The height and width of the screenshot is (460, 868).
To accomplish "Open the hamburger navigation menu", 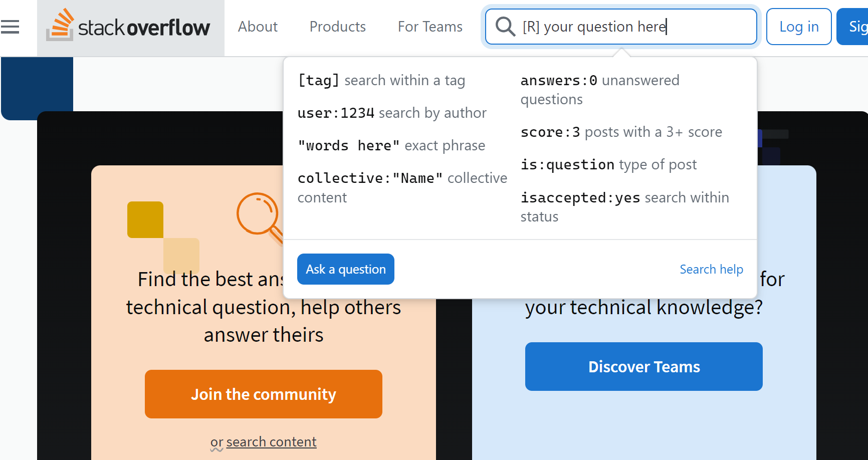I will pyautogui.click(x=10, y=27).
